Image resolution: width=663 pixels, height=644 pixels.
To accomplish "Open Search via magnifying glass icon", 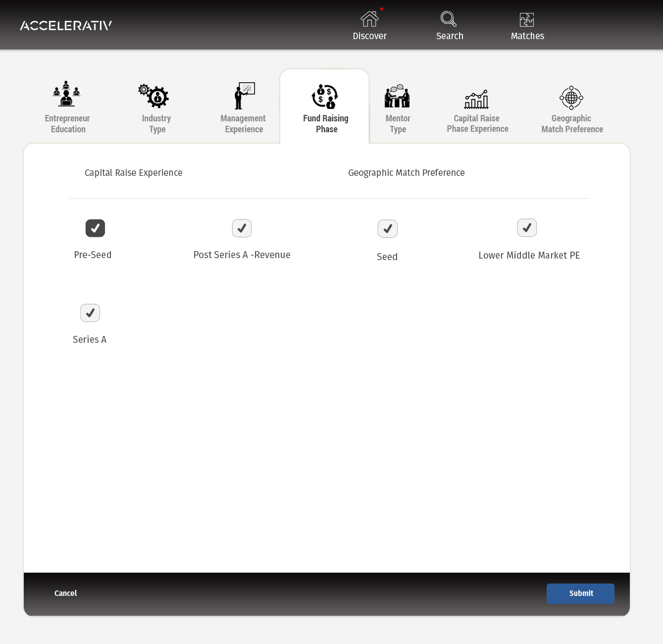I will click(x=449, y=19).
